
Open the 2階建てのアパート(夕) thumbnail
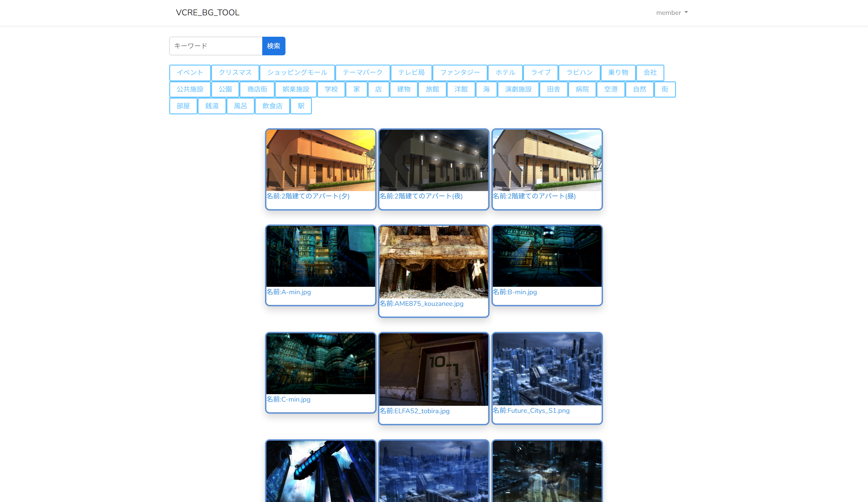[x=320, y=160]
